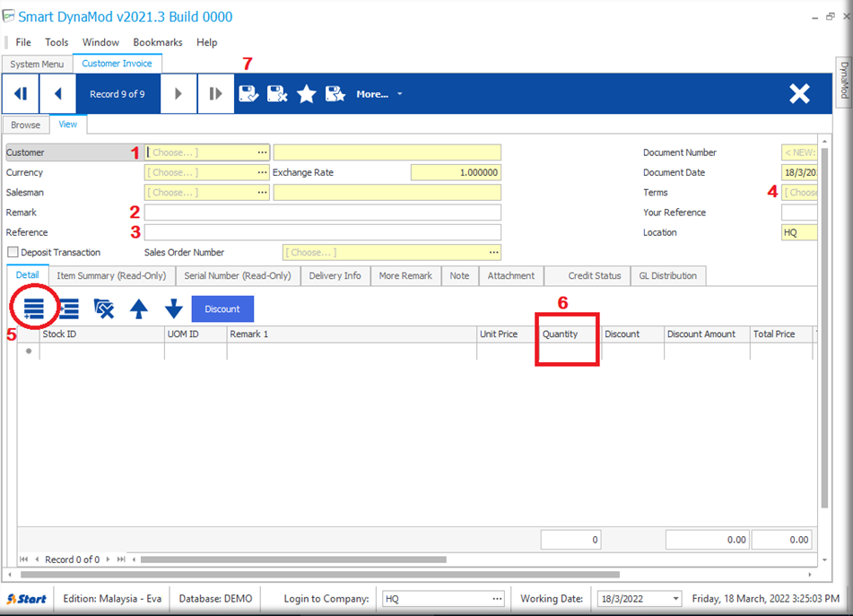The image size is (853, 616).
Task: Click the Discount button
Action: pos(222,308)
